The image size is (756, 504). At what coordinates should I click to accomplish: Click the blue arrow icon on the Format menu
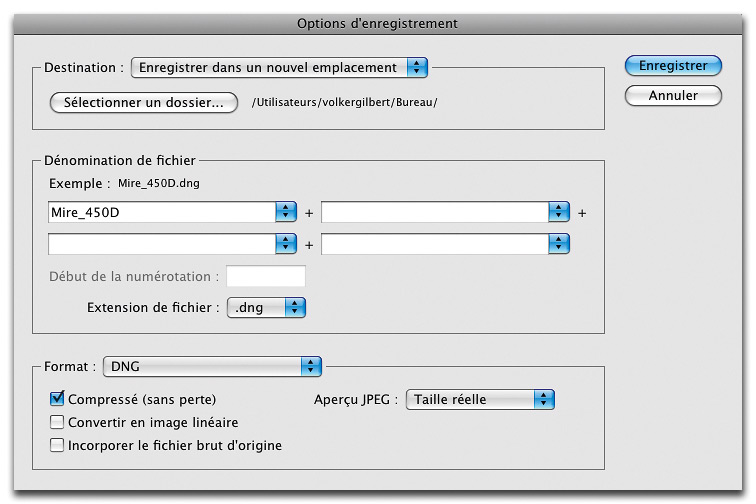tap(311, 367)
